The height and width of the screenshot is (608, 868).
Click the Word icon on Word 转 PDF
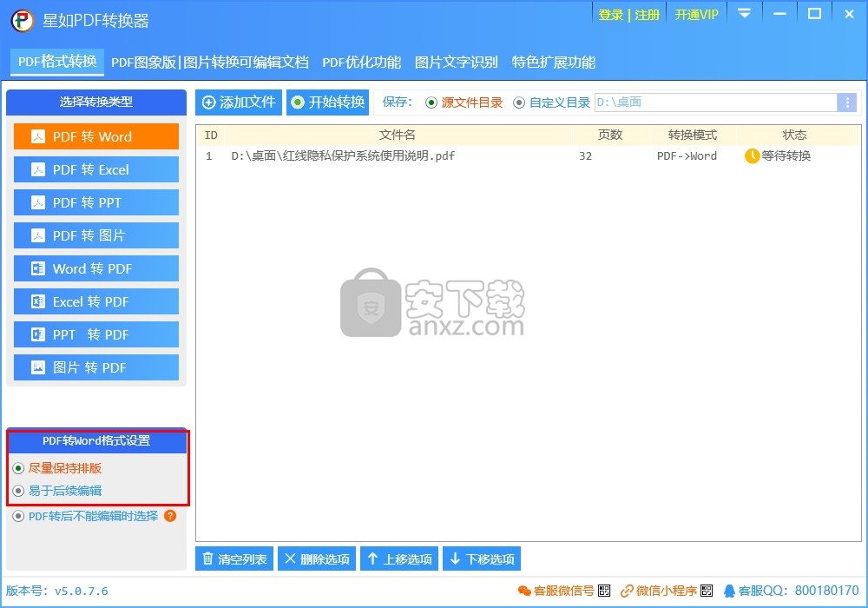click(38, 268)
